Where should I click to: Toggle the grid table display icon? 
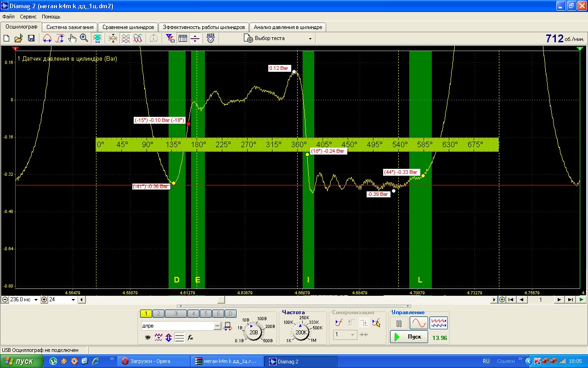click(183, 39)
